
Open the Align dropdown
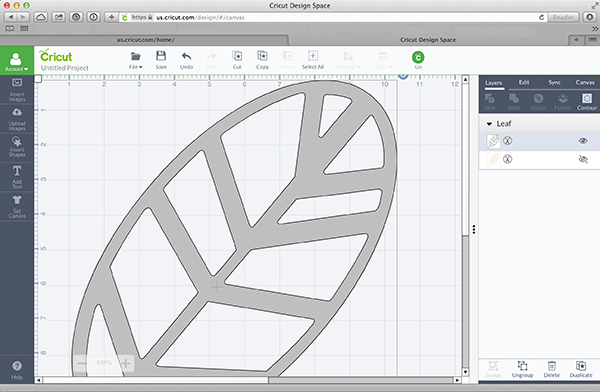383,60
